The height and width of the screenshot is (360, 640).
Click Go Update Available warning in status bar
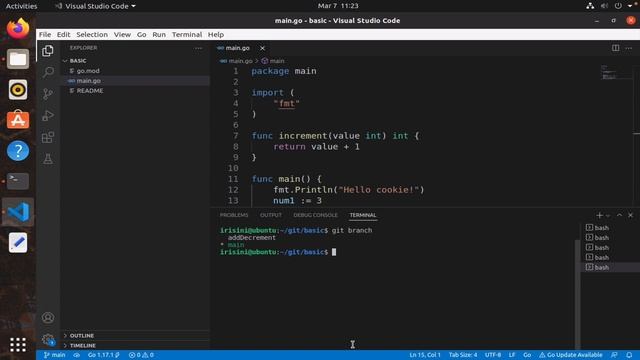pos(571,355)
